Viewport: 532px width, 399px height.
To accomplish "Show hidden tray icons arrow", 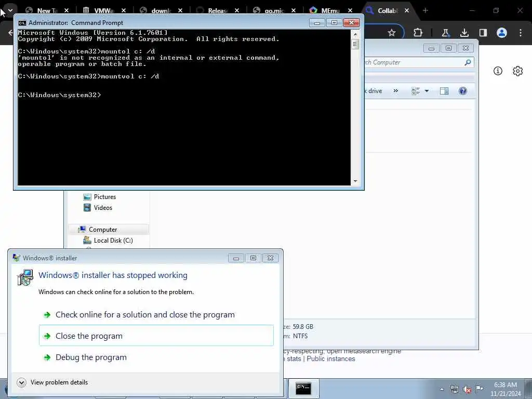I will [442, 389].
